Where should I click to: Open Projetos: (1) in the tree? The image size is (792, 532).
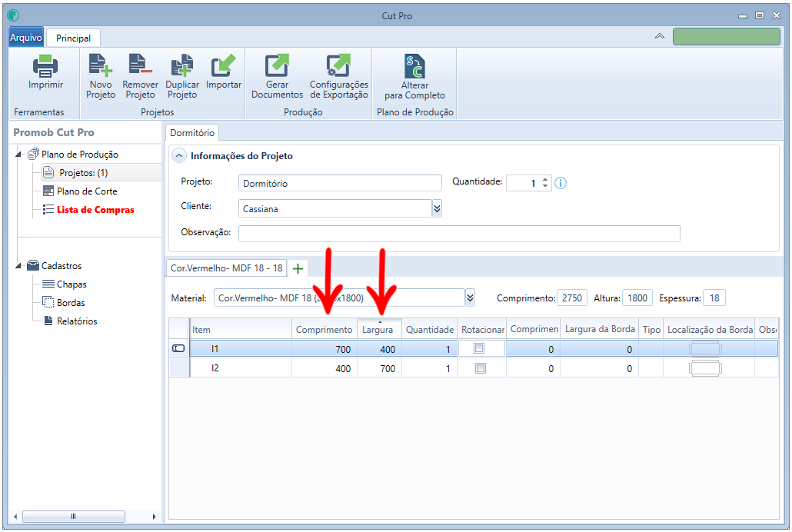pos(83,173)
